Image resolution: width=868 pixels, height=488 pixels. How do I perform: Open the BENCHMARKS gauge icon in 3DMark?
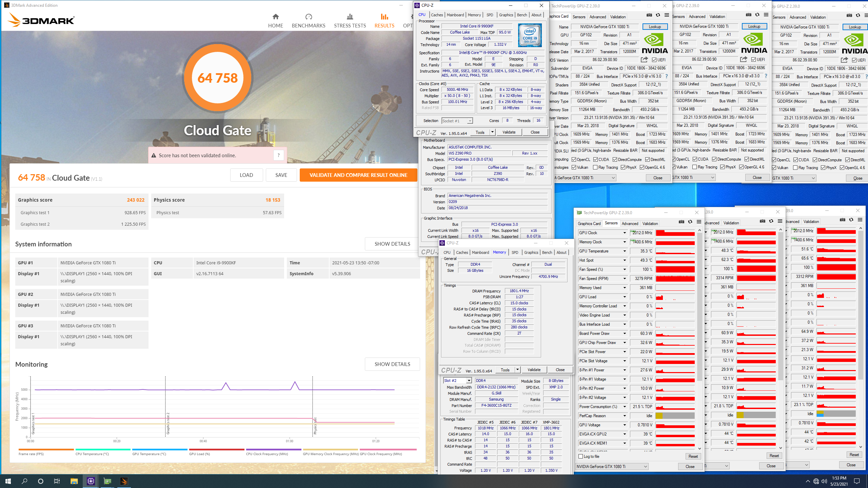(x=308, y=17)
